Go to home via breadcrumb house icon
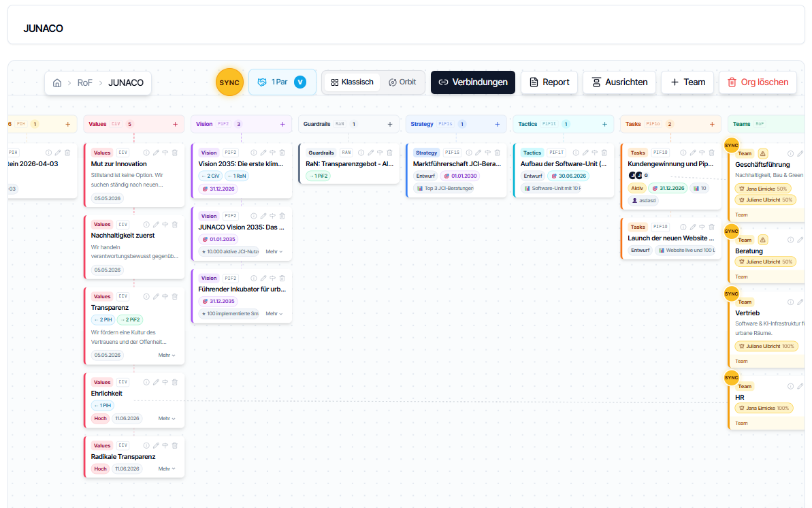 [57, 83]
